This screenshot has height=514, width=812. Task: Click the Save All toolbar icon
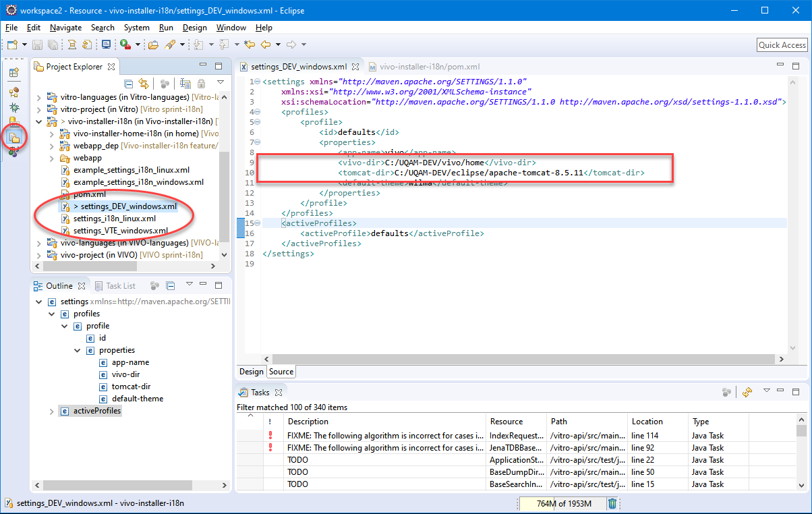pyautogui.click(x=52, y=45)
